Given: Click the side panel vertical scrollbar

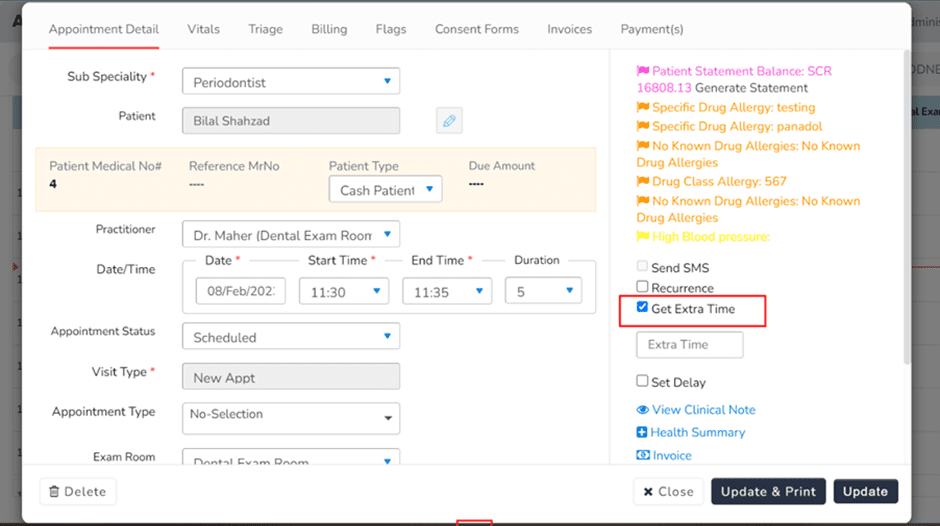Looking at the screenshot, I should [906, 207].
